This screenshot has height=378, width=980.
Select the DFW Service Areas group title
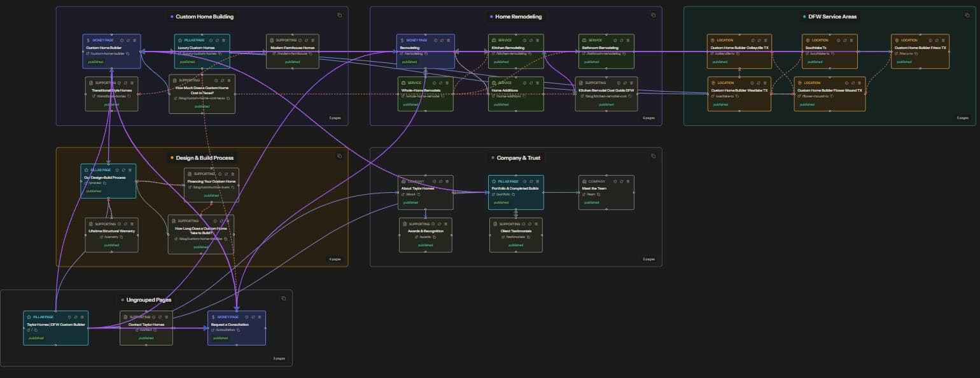pyautogui.click(x=832, y=17)
